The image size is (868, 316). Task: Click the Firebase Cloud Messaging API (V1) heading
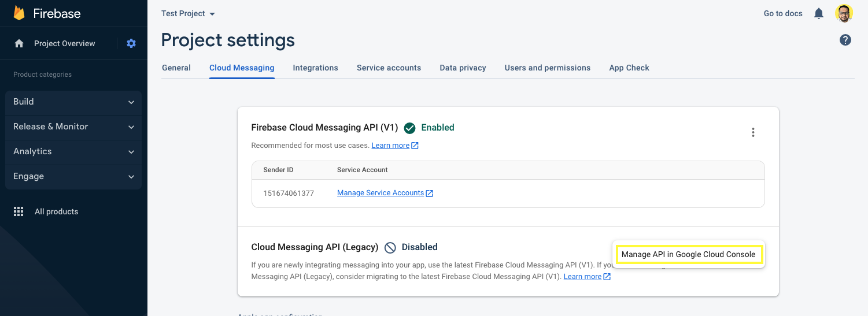(x=324, y=128)
